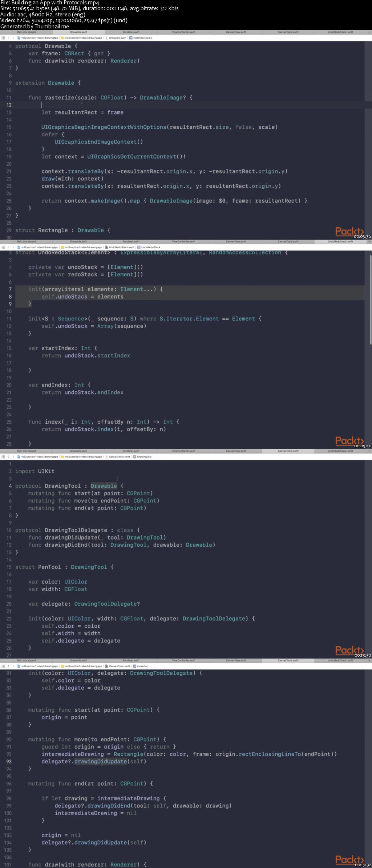The image size is (372, 868).
Task: Open CanvasTools.swift jump bar segment in 00:17:32 frame
Action: [120, 666]
